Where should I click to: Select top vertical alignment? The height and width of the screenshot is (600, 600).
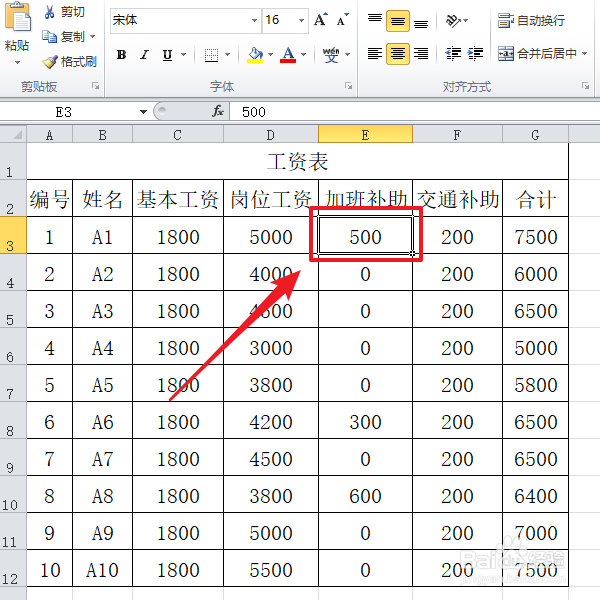(x=375, y=20)
